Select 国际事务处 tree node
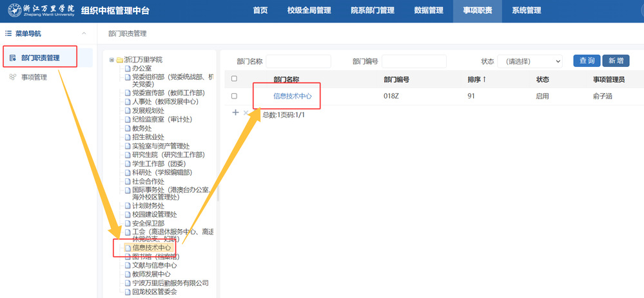This screenshot has height=298, width=644. point(171,194)
